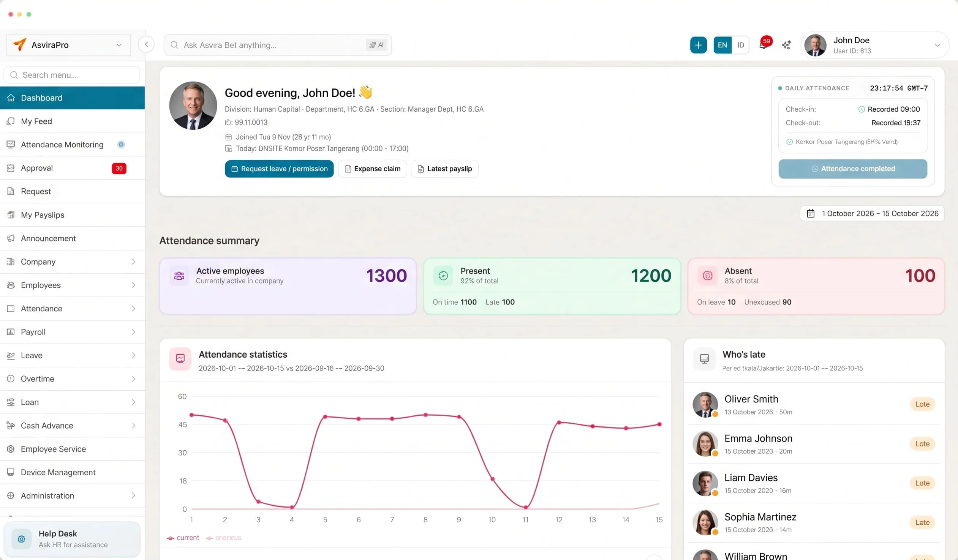Click the Ask Asvira anything search box
This screenshot has width=958, height=560.
[278, 45]
